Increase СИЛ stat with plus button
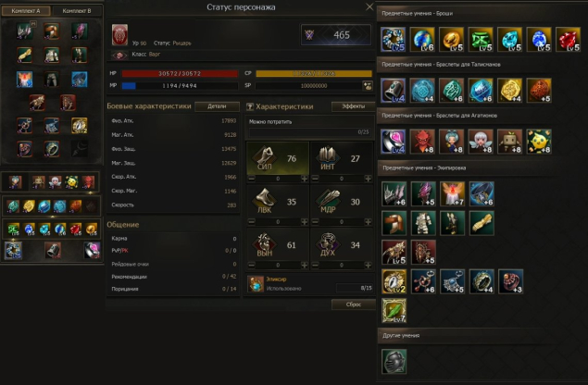Image resolution: width=588 pixels, height=385 pixels. coord(305,179)
